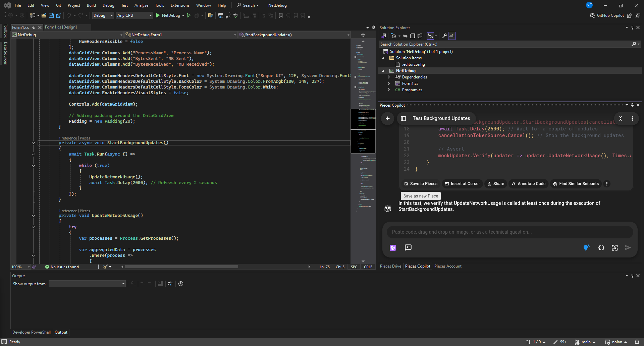The height and width of the screenshot is (346, 644).
Task: Click the blue lightbulb icon in Copilot input
Action: [586, 248]
